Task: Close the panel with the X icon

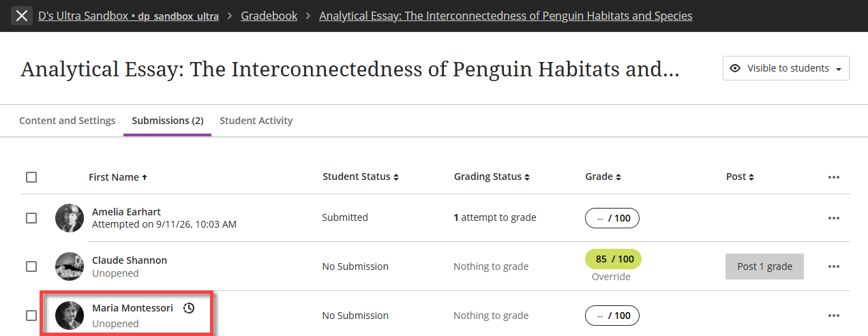Action: point(22,16)
